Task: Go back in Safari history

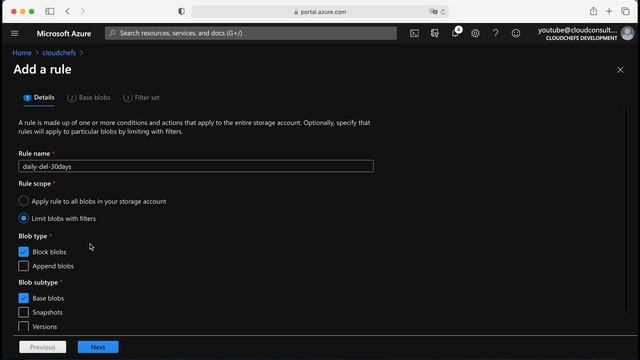Action: click(x=67, y=11)
